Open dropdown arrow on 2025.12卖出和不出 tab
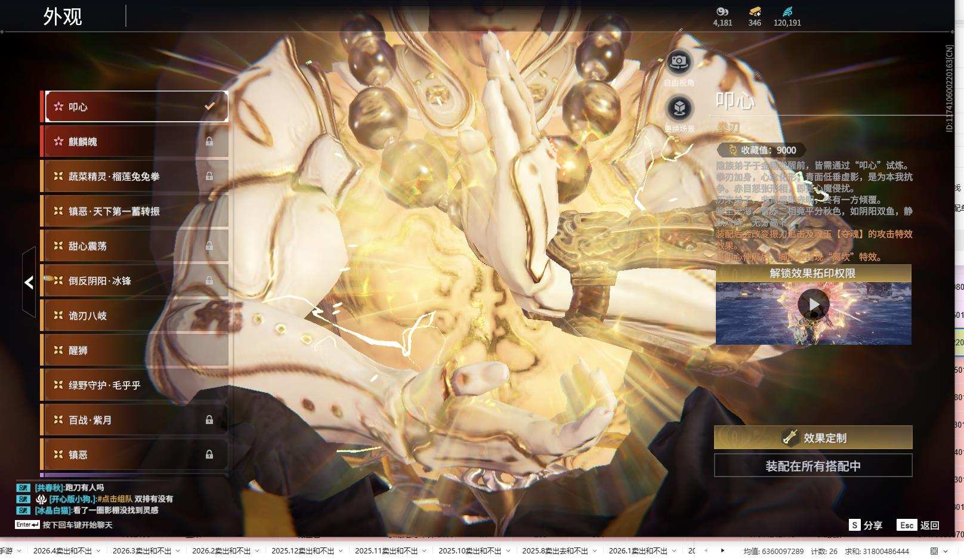Image resolution: width=964 pixels, height=560 pixels. (x=341, y=551)
